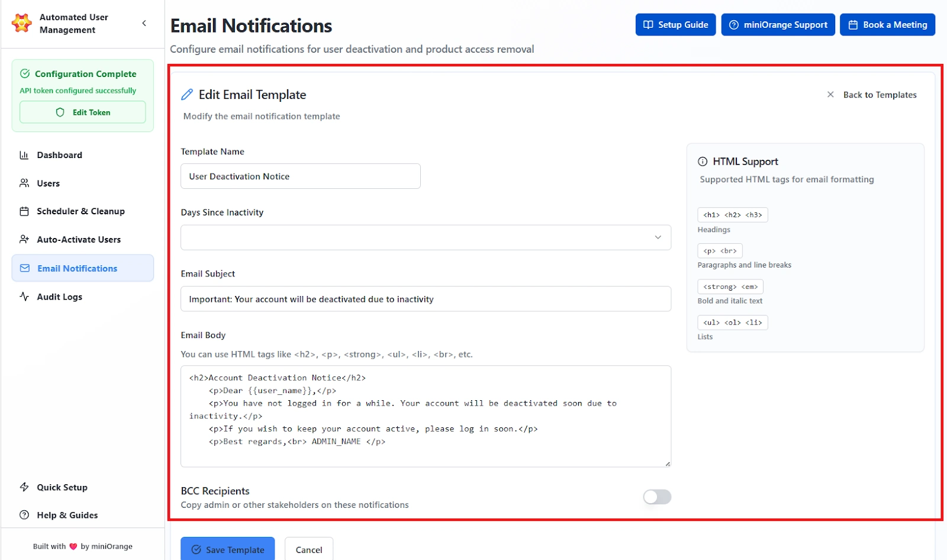This screenshot has height=560, width=947.
Task: Dismiss the template editor with the X
Action: 830,94
